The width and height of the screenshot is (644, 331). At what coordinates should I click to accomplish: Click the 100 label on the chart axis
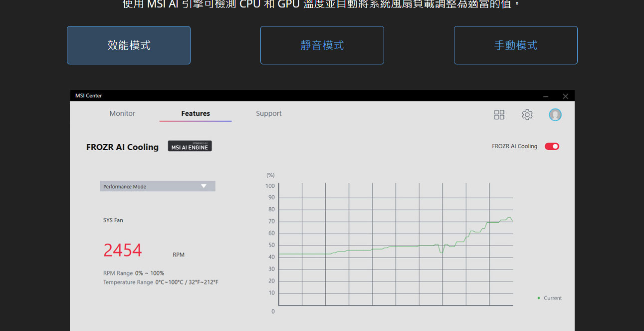[270, 186]
